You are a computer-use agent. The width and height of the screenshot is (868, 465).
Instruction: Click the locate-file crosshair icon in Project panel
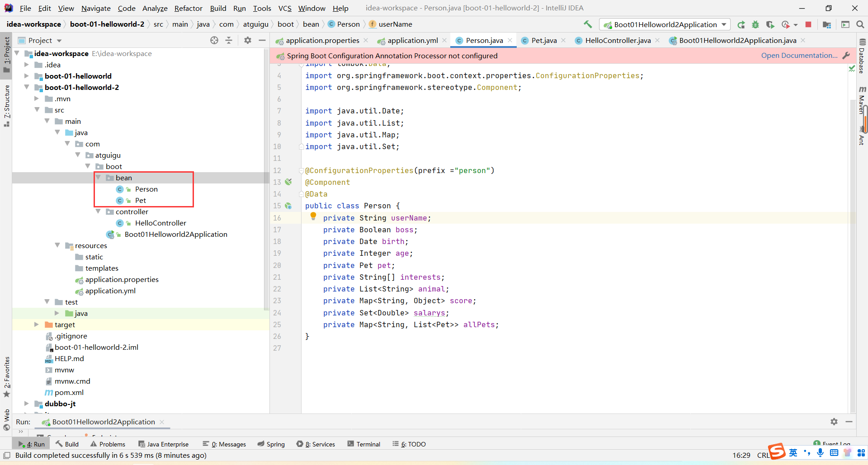pyautogui.click(x=214, y=40)
